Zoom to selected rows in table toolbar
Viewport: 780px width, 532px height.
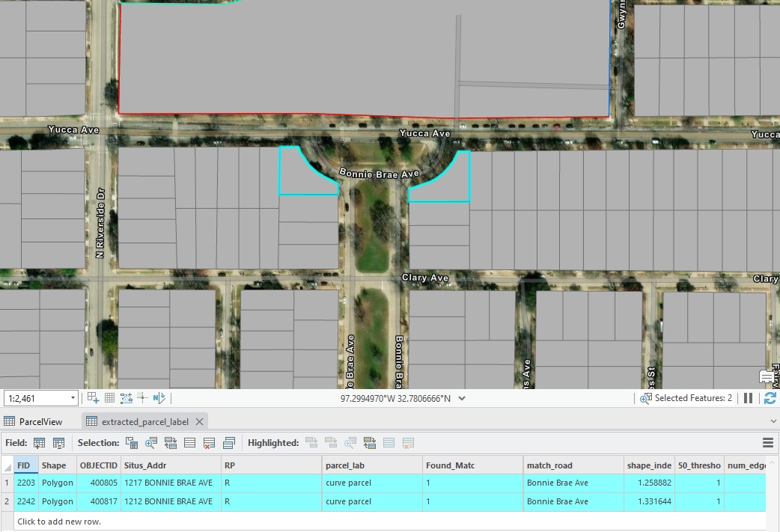[151, 443]
